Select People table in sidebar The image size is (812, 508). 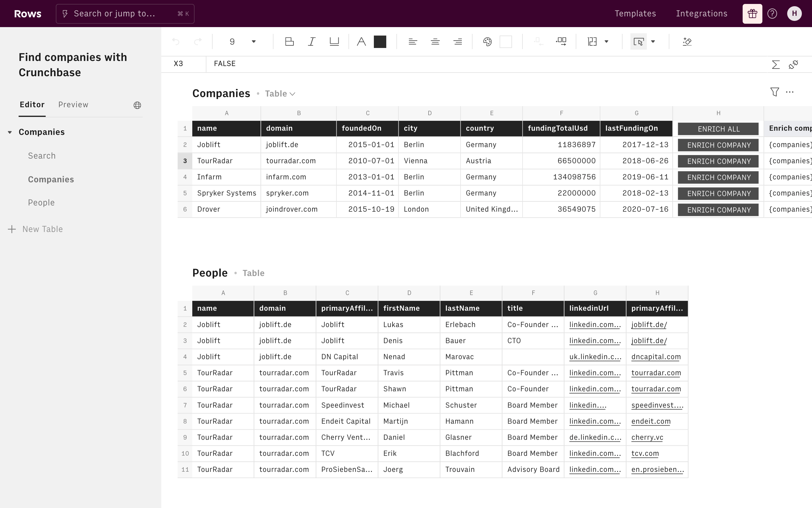coord(41,203)
